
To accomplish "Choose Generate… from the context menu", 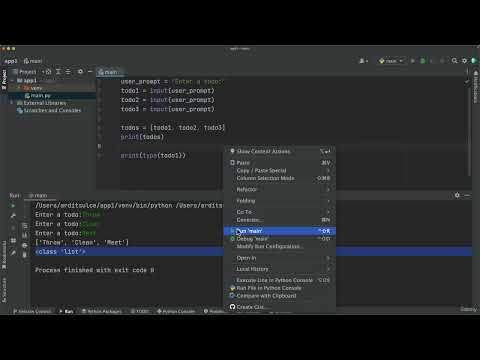I will [280, 220].
